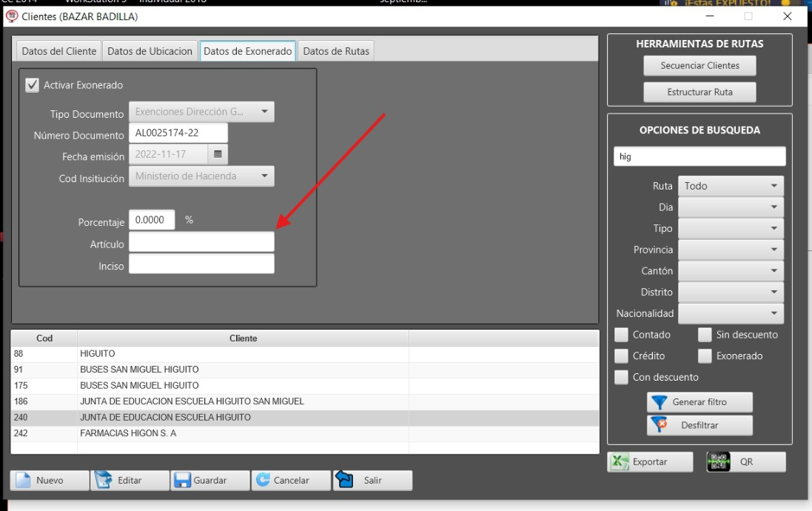The width and height of the screenshot is (812, 511).
Task: Click the Nuevo document icon
Action: point(23,481)
